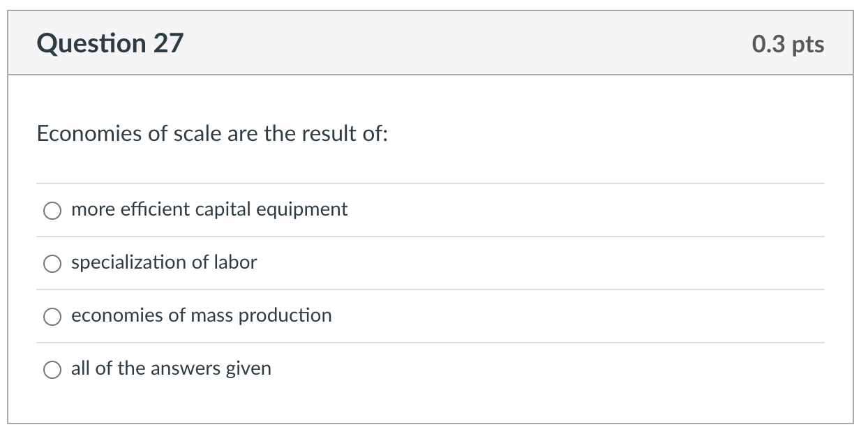The image size is (868, 434).
Task: Click the circle next to the last answer
Action: pos(52,369)
